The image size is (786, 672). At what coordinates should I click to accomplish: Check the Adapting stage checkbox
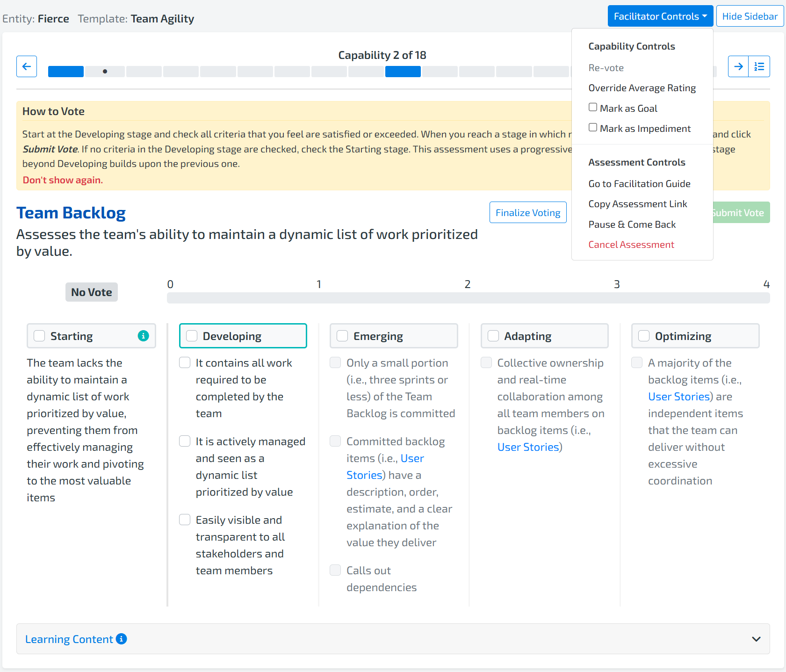point(493,336)
